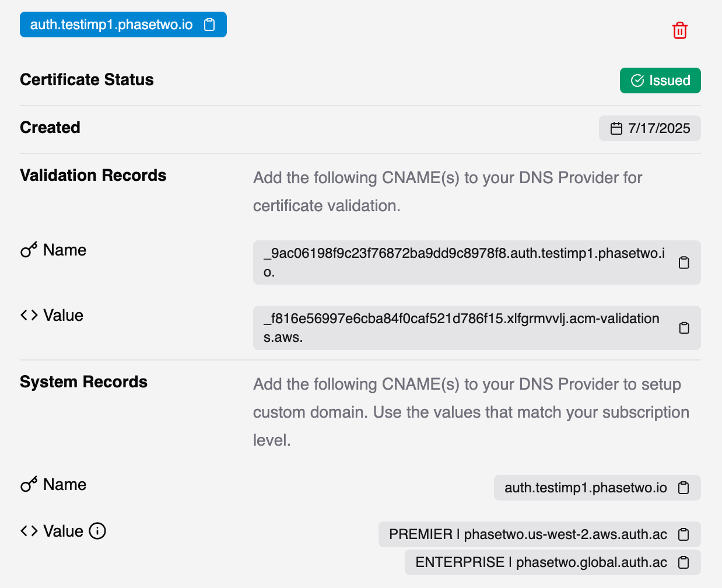Click the Issued certificate status badge
This screenshot has height=588, width=722.
point(660,80)
